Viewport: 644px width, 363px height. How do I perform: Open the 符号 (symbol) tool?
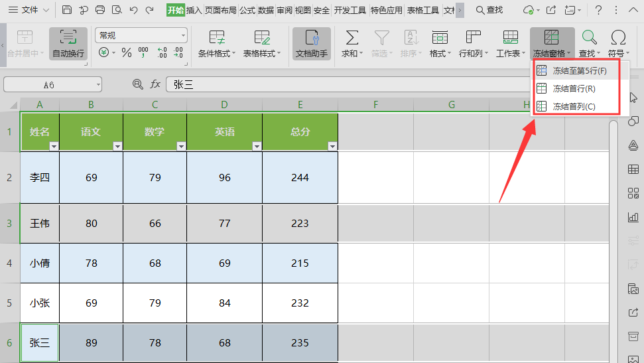(x=617, y=38)
